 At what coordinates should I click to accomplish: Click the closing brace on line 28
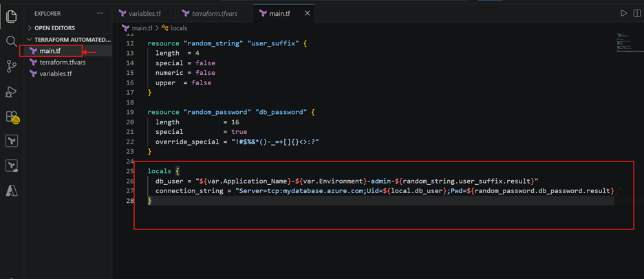tap(149, 201)
